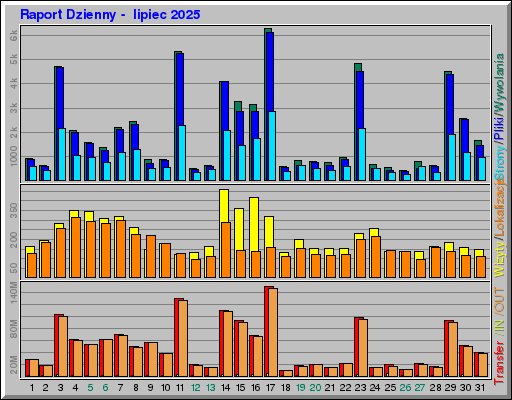Click day label 17 on the x-axis
Screen dimensions: 512x400
click(x=270, y=388)
